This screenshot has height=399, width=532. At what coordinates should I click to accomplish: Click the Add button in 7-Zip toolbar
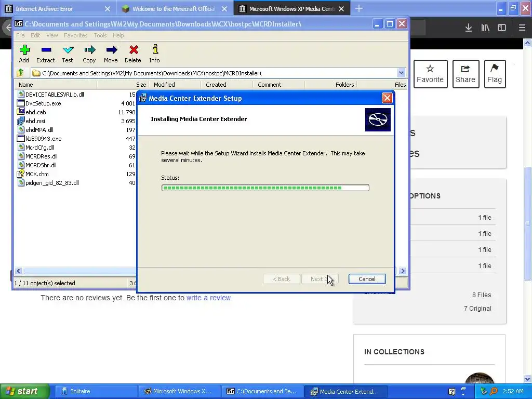coord(24,54)
